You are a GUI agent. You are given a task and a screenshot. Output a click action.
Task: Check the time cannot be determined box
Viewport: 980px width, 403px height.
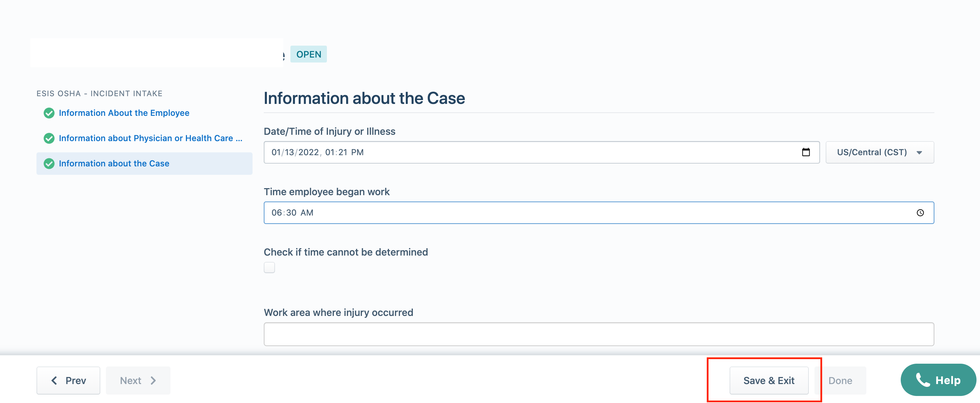click(269, 267)
